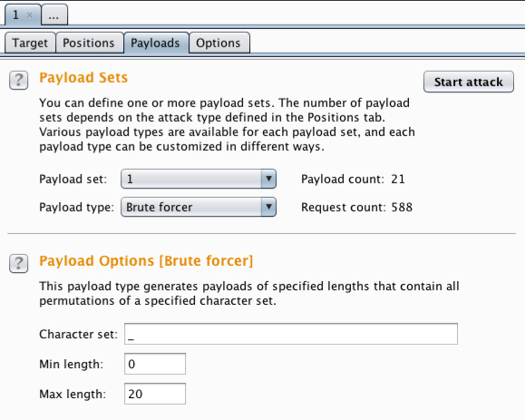Switch to the Positions tab

[89, 43]
